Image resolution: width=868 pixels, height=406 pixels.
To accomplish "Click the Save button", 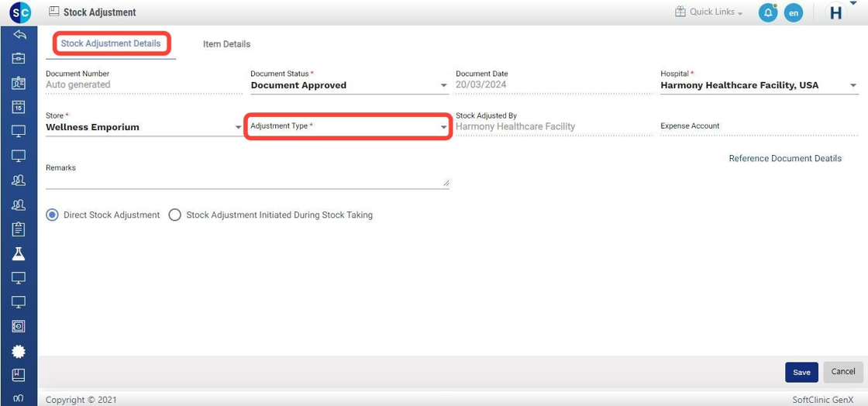I will [801, 372].
